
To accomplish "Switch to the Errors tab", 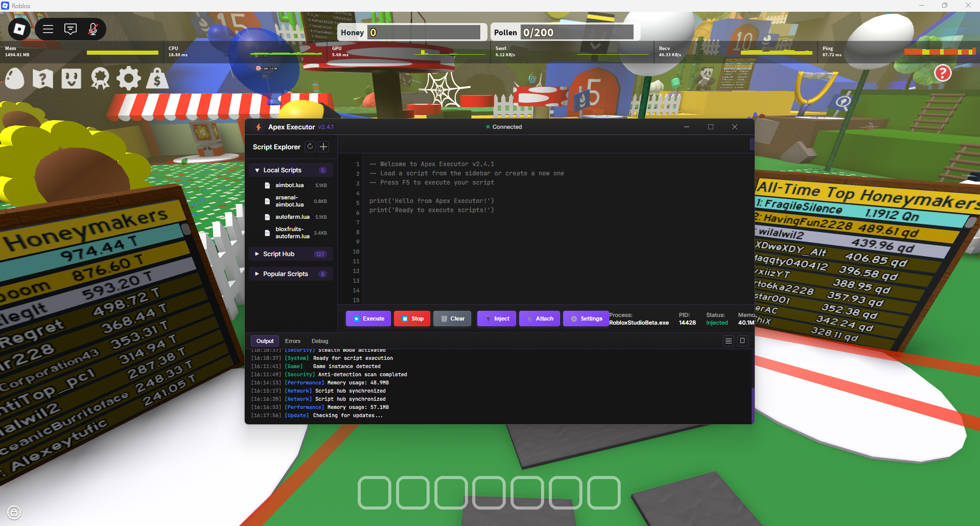I will [x=292, y=341].
